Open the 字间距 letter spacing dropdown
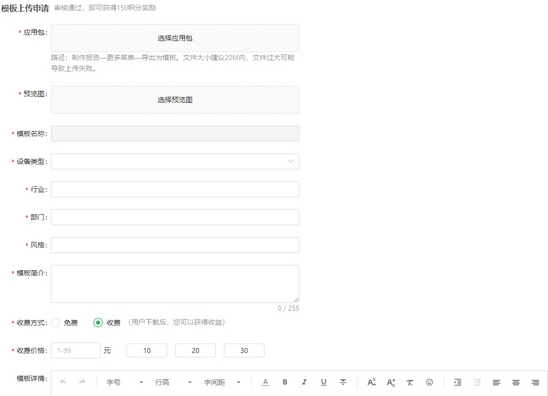Screen dimensions: 548x396 click(x=223, y=382)
